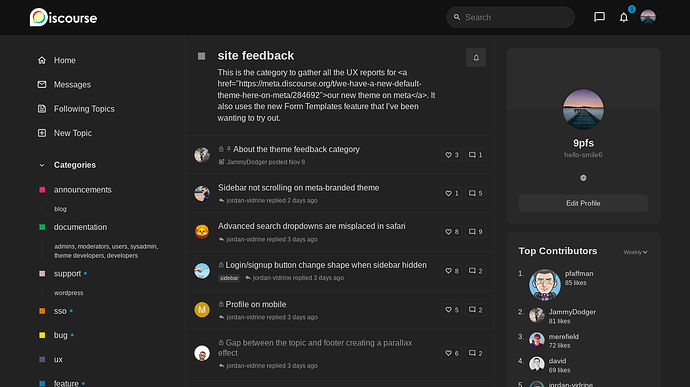Open the bug category

click(x=61, y=335)
